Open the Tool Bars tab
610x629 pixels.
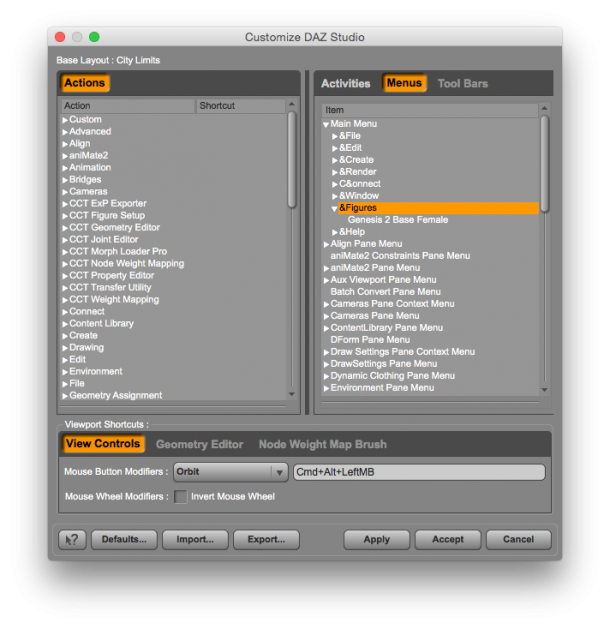click(462, 83)
